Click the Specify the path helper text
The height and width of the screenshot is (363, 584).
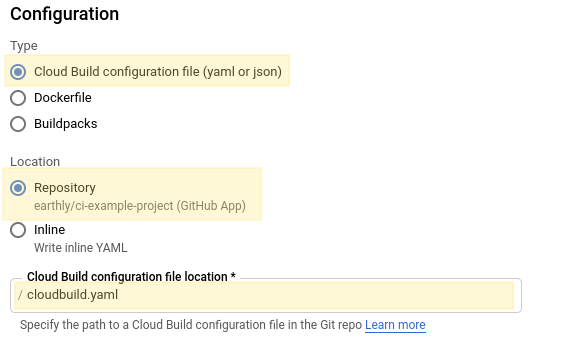coord(191,325)
